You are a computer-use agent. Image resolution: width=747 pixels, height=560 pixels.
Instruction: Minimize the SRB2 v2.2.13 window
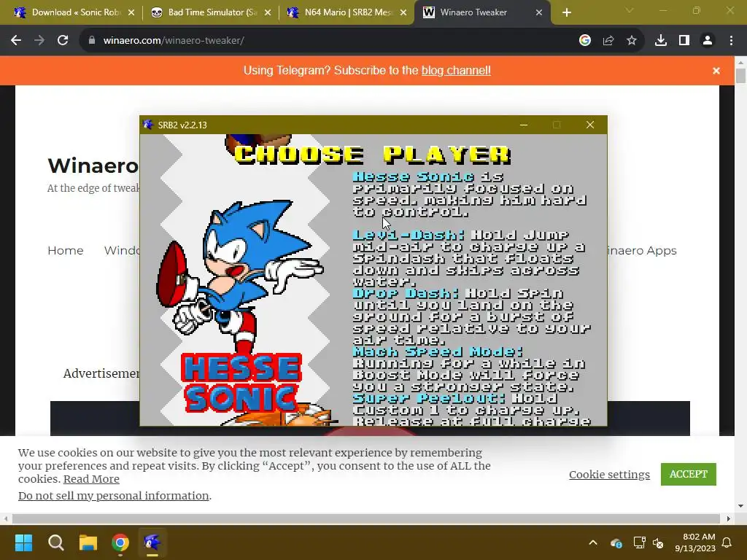click(524, 125)
